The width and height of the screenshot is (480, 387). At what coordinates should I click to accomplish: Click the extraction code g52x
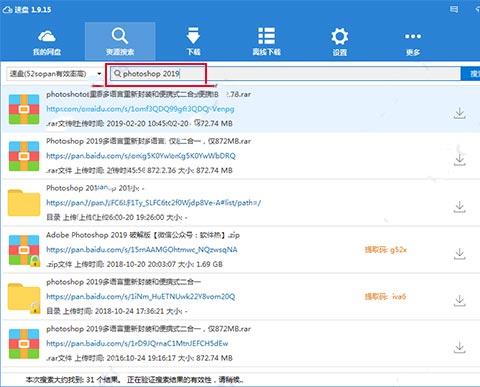[x=386, y=250]
